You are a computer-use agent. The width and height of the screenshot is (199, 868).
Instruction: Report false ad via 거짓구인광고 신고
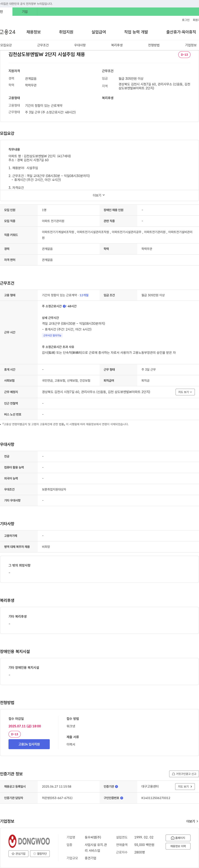[x=184, y=774]
